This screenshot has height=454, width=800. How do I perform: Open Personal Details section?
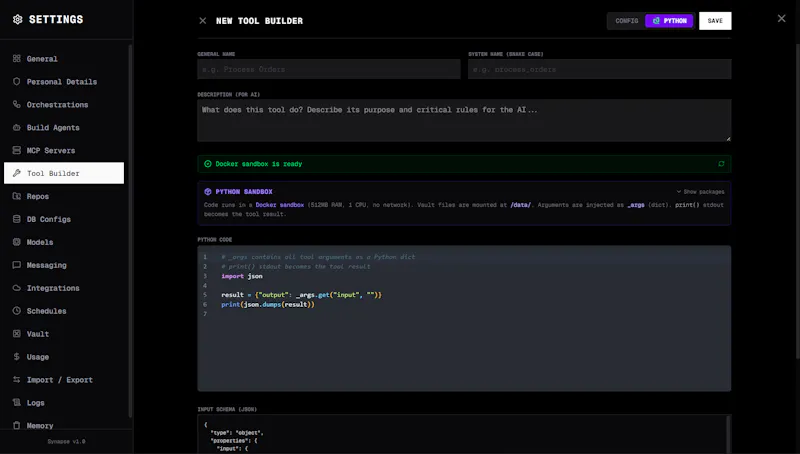[64, 82]
